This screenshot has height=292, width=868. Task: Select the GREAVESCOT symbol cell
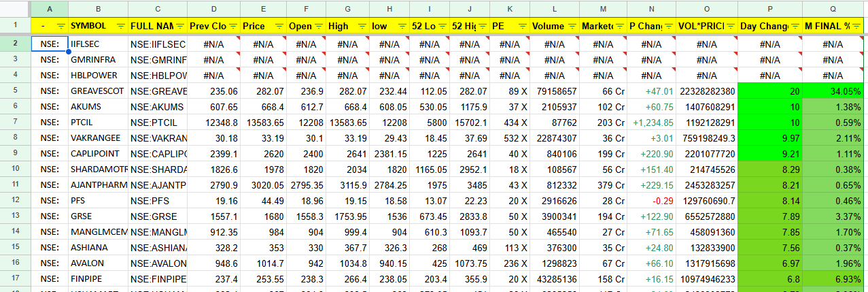tap(98, 91)
